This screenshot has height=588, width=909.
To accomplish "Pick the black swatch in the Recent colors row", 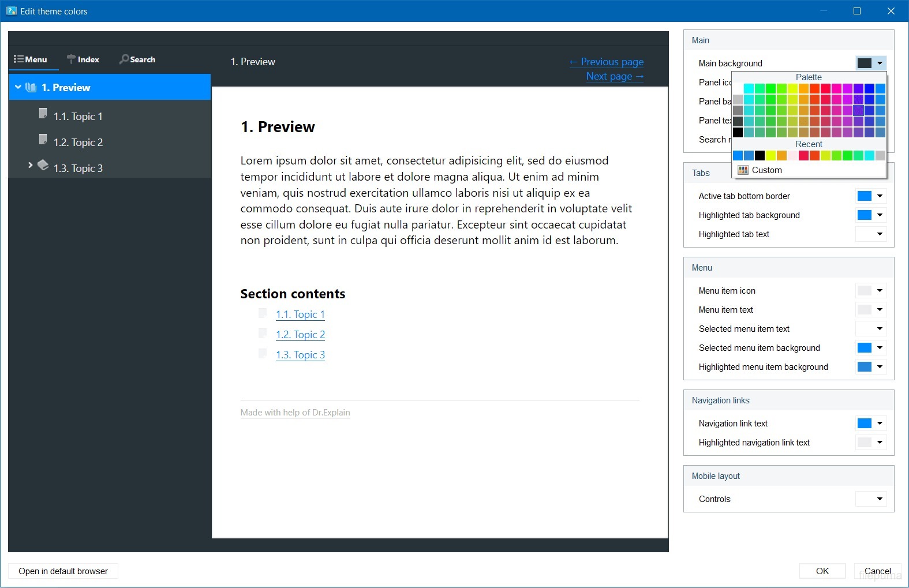I will (760, 156).
